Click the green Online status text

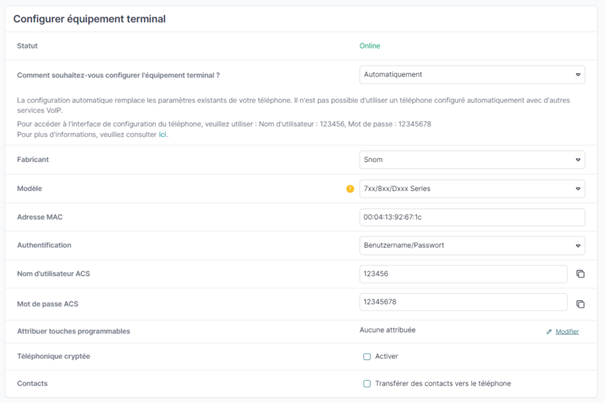tap(370, 46)
